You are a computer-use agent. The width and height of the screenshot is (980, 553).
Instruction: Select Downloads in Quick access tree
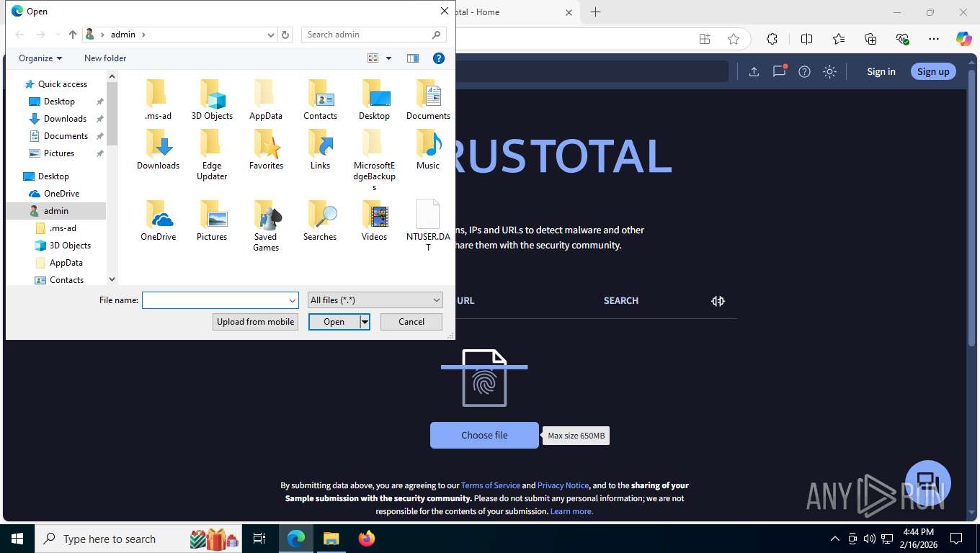65,119
